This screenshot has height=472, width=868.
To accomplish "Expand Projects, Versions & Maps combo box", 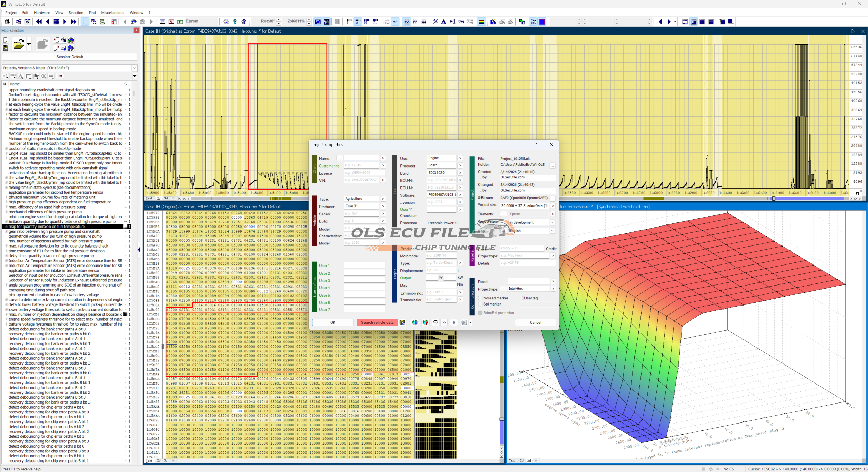I will pyautogui.click(x=134, y=68).
